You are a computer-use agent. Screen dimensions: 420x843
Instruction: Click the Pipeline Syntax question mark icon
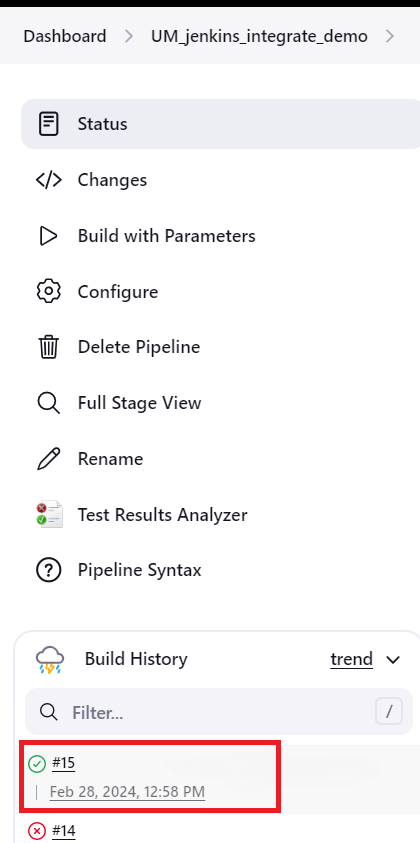[49, 570]
